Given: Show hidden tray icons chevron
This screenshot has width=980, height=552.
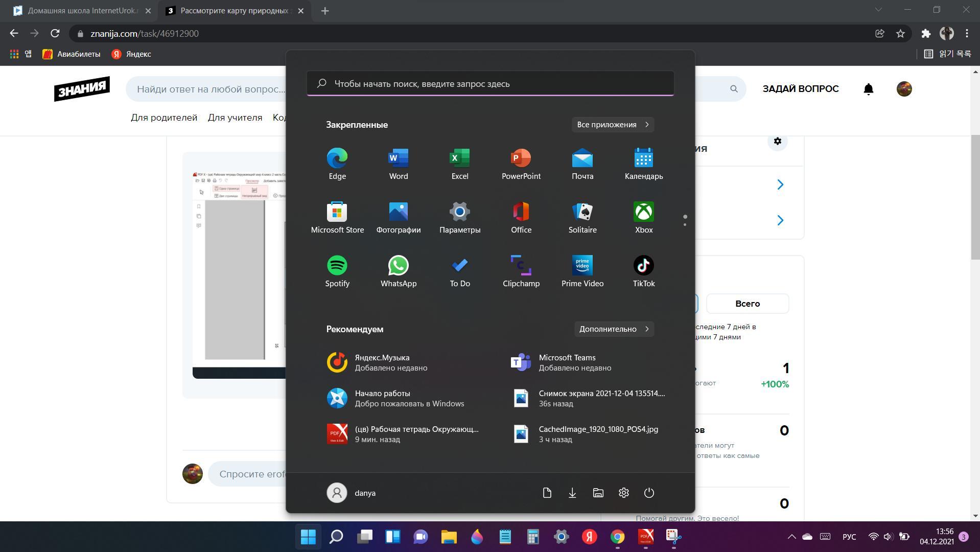Looking at the screenshot, I should coord(791,537).
